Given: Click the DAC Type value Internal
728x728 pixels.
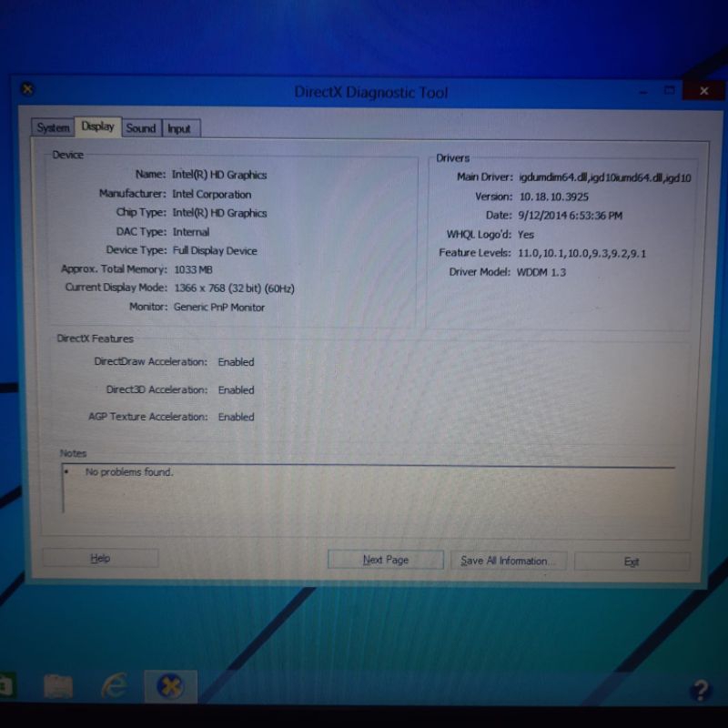Looking at the screenshot, I should (191, 232).
